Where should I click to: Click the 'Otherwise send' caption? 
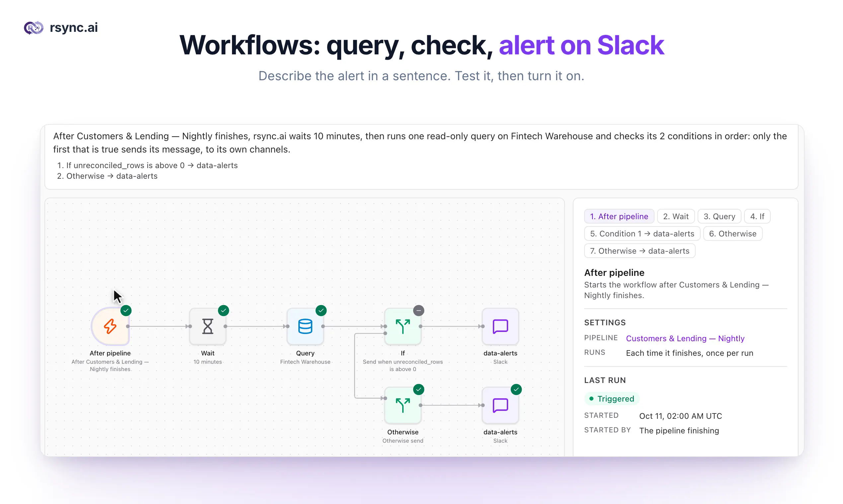pyautogui.click(x=403, y=441)
